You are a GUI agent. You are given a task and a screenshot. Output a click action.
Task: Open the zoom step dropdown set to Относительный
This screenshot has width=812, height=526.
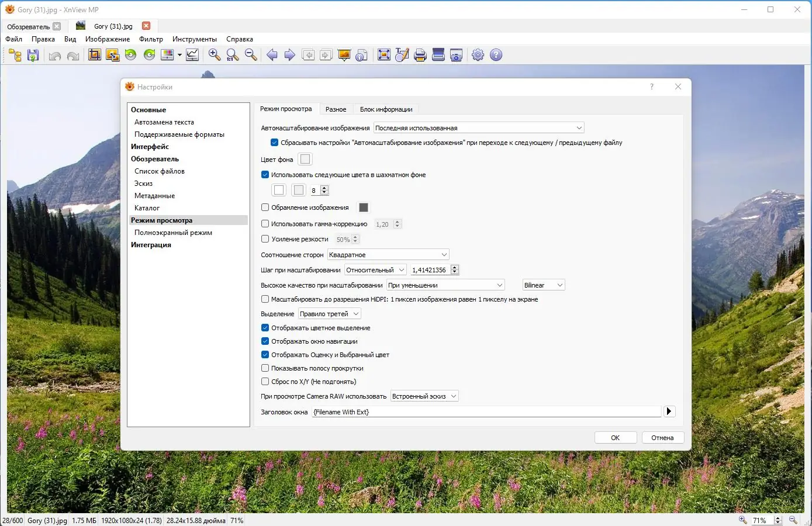click(375, 270)
